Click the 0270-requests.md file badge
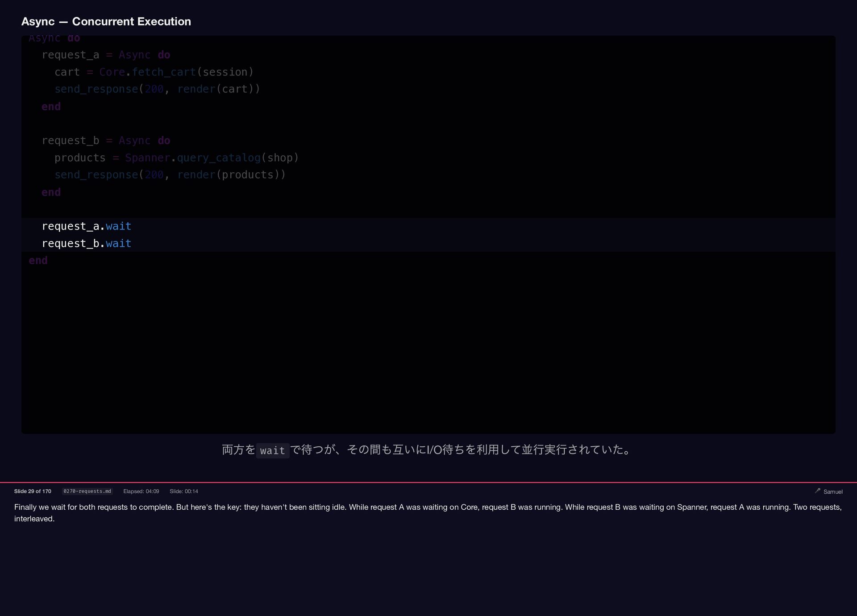Screen dimensions: 857x616 [x=87, y=491]
